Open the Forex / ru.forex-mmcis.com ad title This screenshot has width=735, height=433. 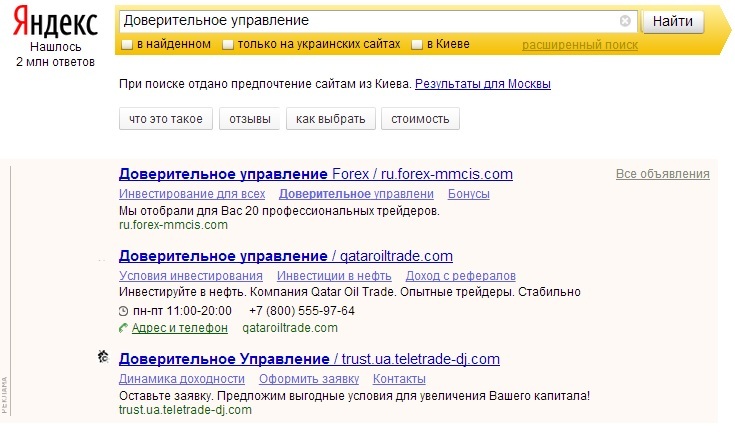[316, 174]
